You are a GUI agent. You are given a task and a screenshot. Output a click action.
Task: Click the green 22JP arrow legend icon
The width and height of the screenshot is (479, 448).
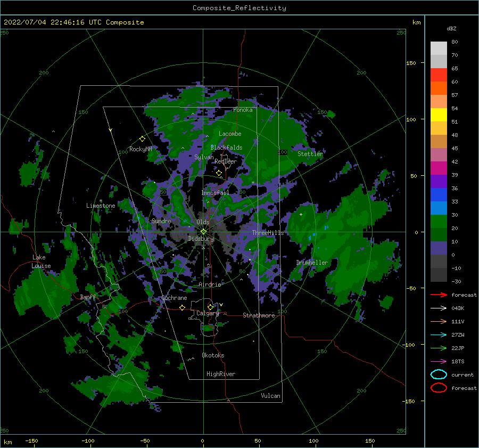click(439, 348)
